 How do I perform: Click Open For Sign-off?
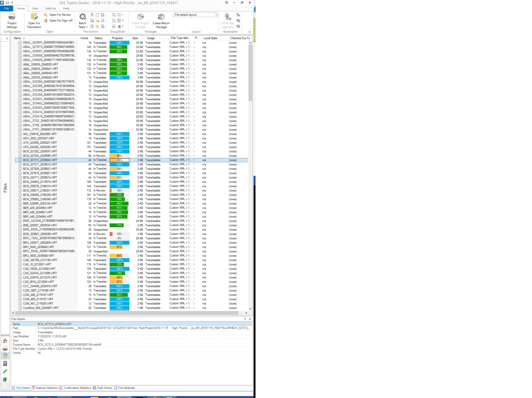coord(58,21)
